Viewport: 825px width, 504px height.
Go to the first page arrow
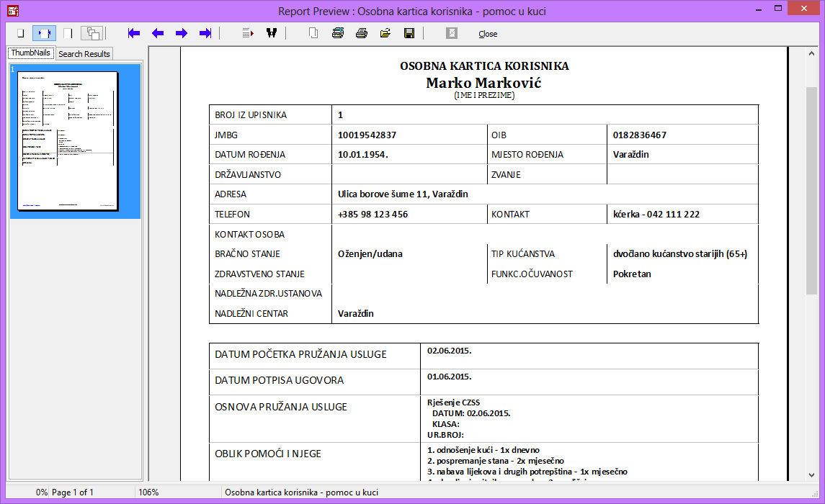coord(133,33)
